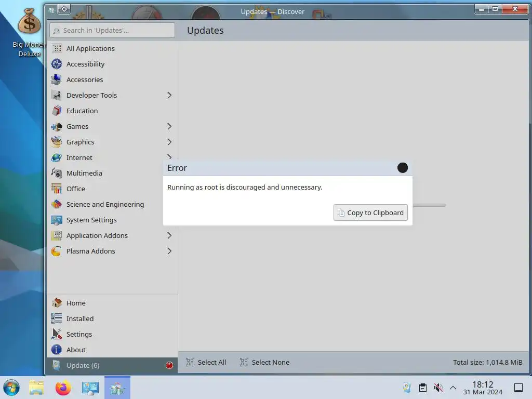The height and width of the screenshot is (399, 532).
Task: Click the titlebar pin on all desktops icon
Action: coord(64,9)
